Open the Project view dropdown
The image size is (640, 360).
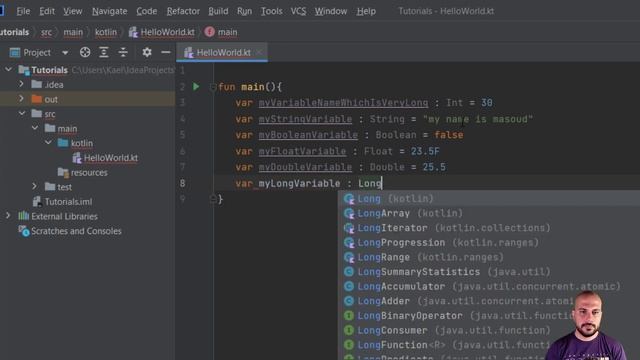coord(65,53)
